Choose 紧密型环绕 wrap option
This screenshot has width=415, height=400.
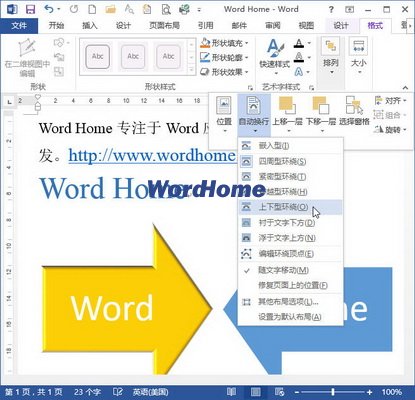[290, 176]
